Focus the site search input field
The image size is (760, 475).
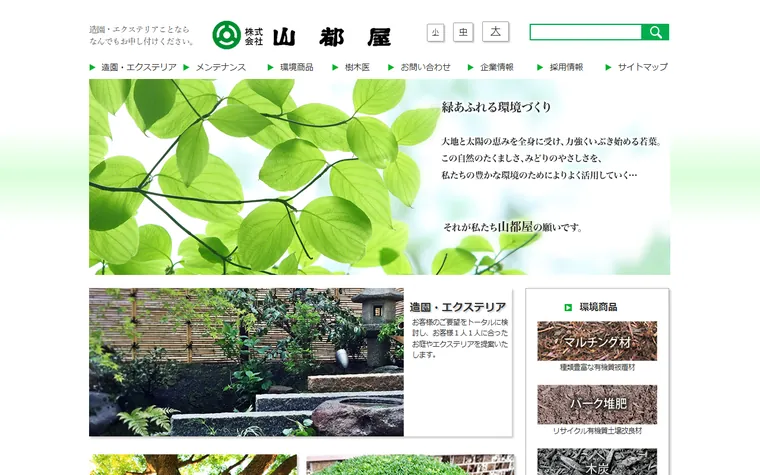(x=586, y=32)
